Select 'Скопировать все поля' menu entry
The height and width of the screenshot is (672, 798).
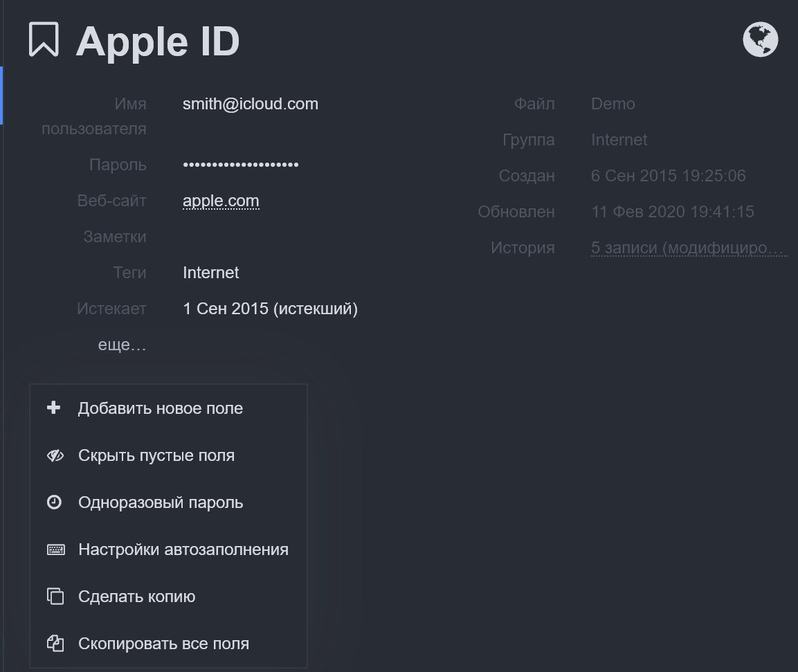coord(168,644)
